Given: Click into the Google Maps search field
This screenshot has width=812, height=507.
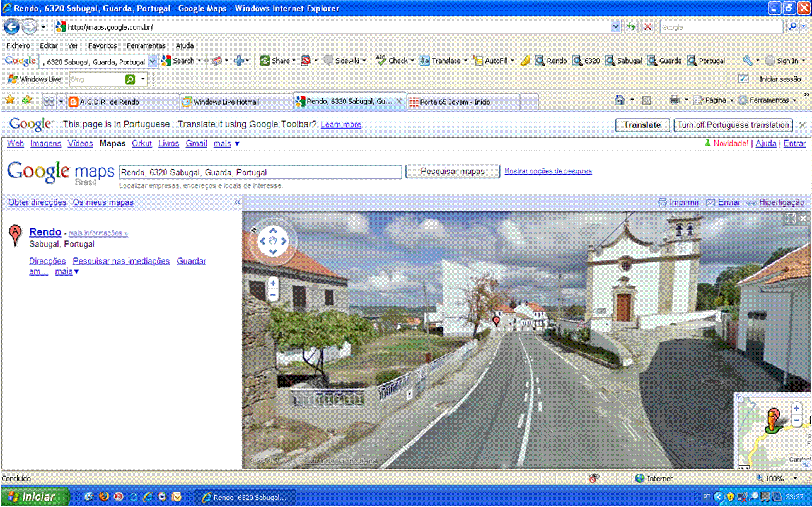Looking at the screenshot, I should coord(260,172).
